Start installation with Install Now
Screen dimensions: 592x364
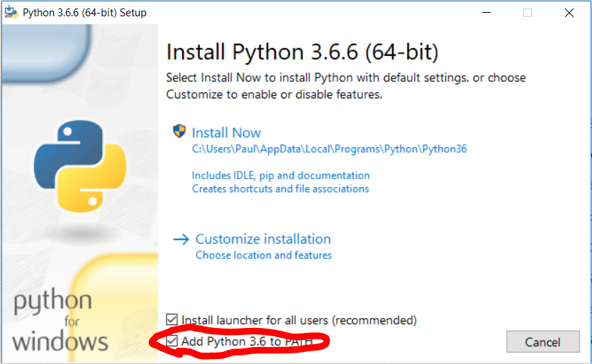pyautogui.click(x=226, y=132)
